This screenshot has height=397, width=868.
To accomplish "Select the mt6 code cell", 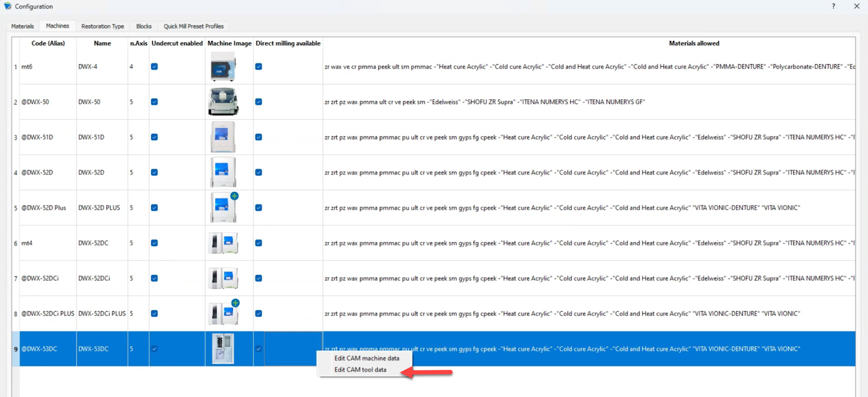I will click(48, 67).
